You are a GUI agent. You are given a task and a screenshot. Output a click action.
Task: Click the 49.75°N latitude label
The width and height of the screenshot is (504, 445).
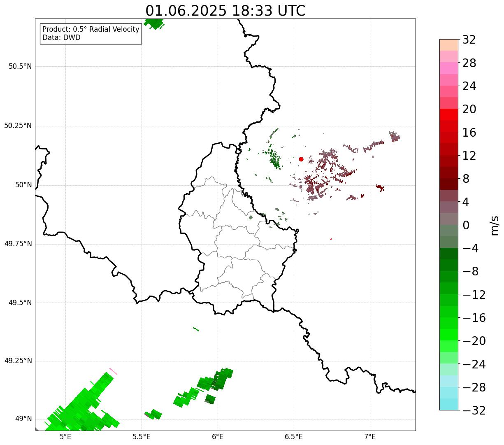[18, 244]
